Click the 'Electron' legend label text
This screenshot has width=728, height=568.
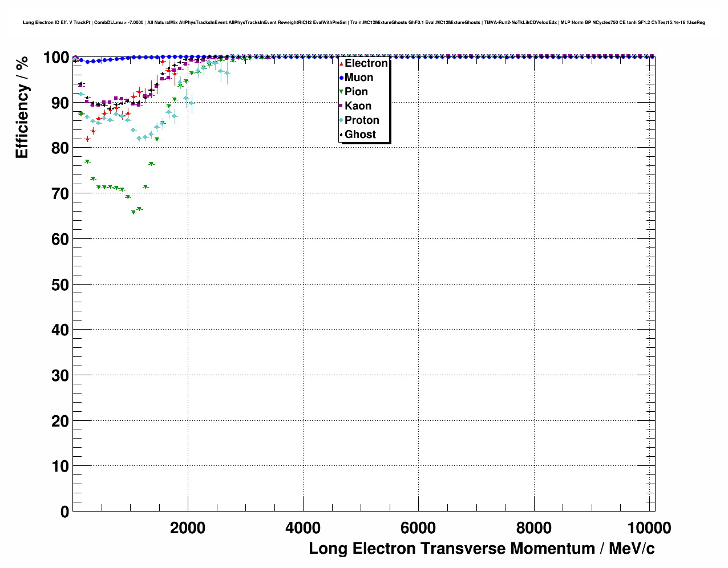coord(366,63)
